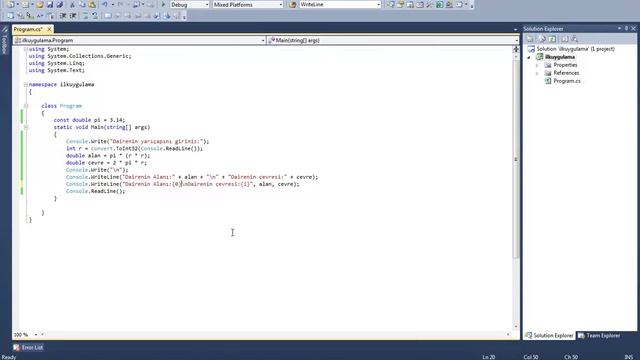The height and width of the screenshot is (360, 640).
Task: Expand the Properties folder node
Action: point(537,65)
